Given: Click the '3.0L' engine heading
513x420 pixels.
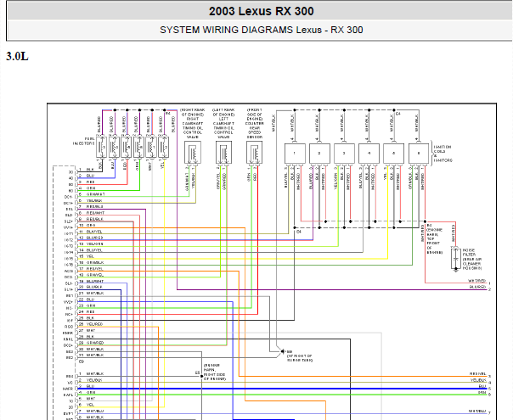Looking at the screenshot, I should pos(17,56).
